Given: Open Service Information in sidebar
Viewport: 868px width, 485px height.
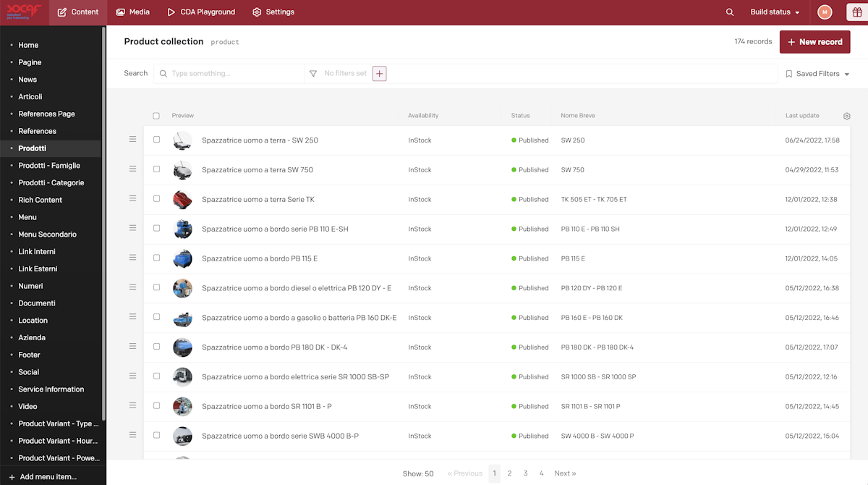Looking at the screenshot, I should (50, 389).
